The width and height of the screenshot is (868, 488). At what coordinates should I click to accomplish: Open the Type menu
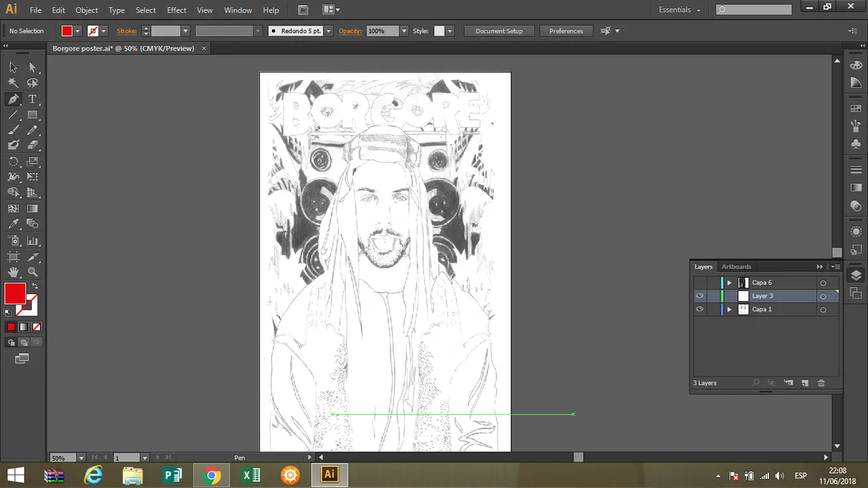pos(117,10)
